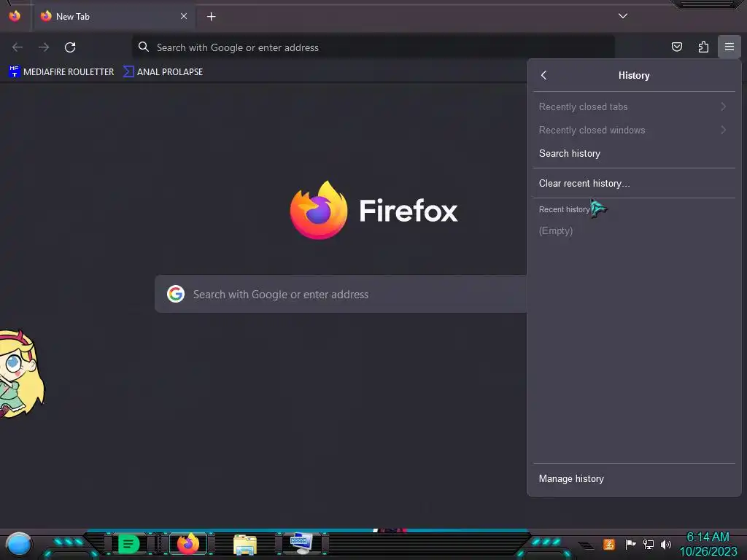Reload the current page
The height and width of the screenshot is (560, 747).
coord(70,47)
